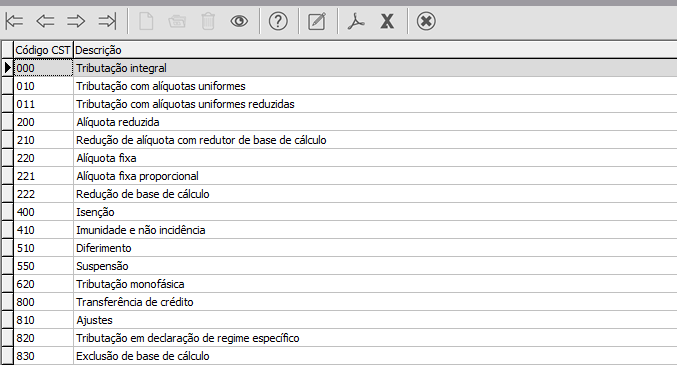Screen dimensions: 677x365
Task: Click the new record page icon
Action: tap(146, 21)
